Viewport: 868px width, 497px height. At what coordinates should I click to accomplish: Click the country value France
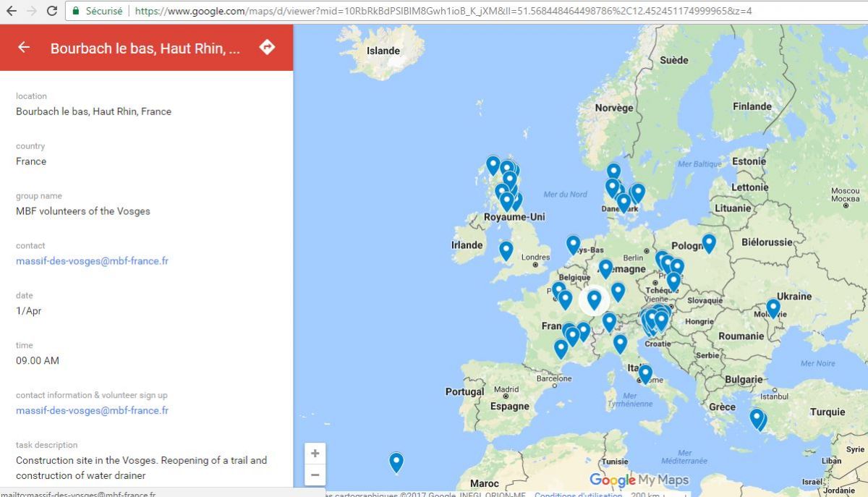[31, 161]
